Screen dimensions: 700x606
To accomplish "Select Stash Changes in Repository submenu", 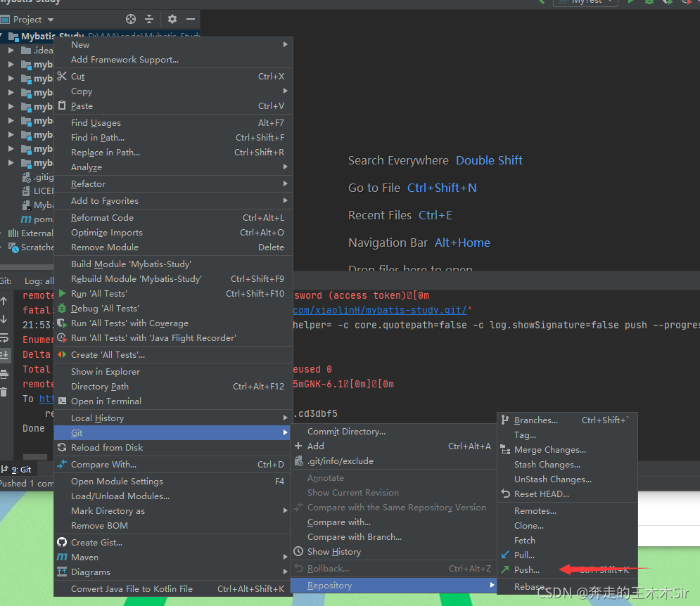I will pyautogui.click(x=567, y=464).
